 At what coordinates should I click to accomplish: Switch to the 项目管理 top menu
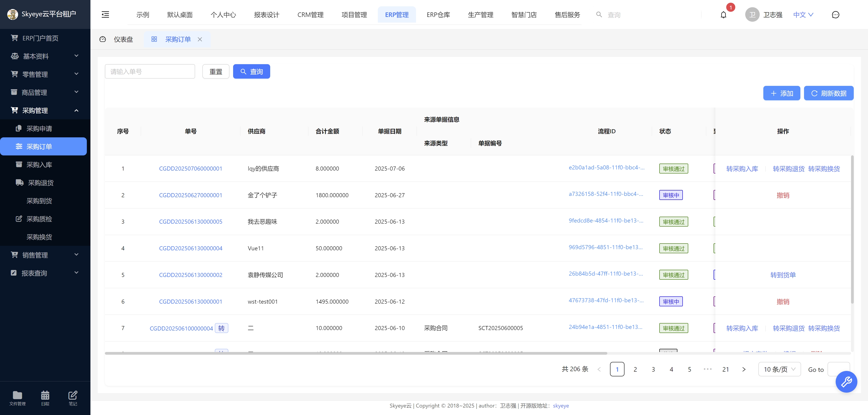354,15
